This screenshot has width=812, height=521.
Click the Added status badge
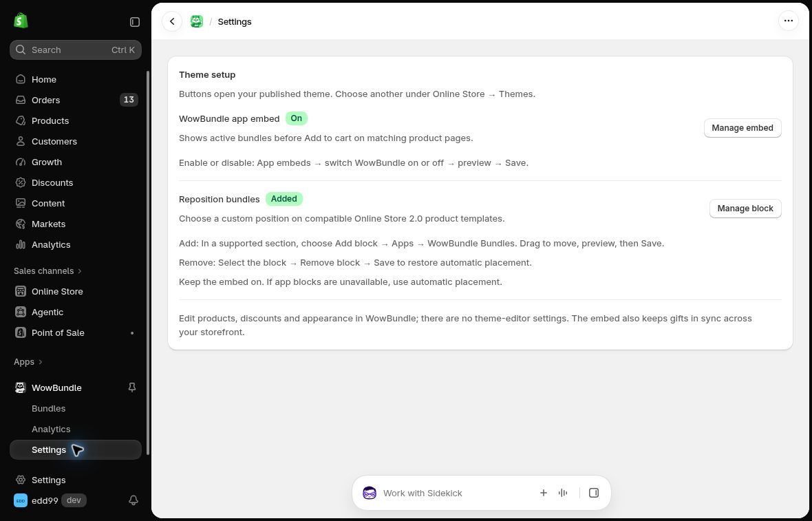pyautogui.click(x=284, y=199)
